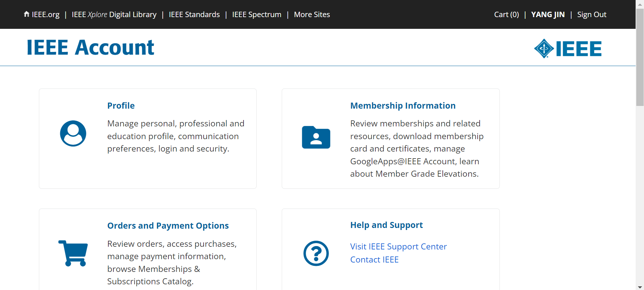Open Orders and Payment Options
Viewport: 644px width, 290px height.
click(168, 226)
